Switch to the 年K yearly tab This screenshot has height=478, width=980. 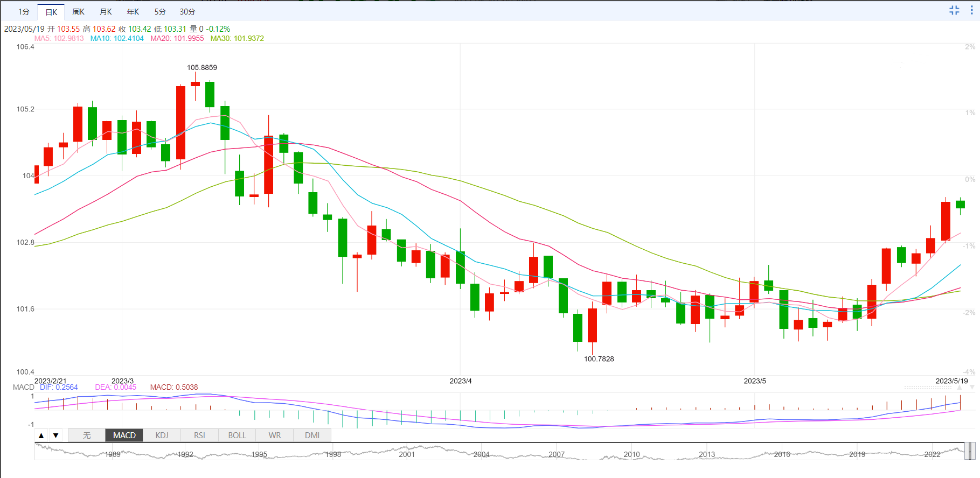(133, 12)
